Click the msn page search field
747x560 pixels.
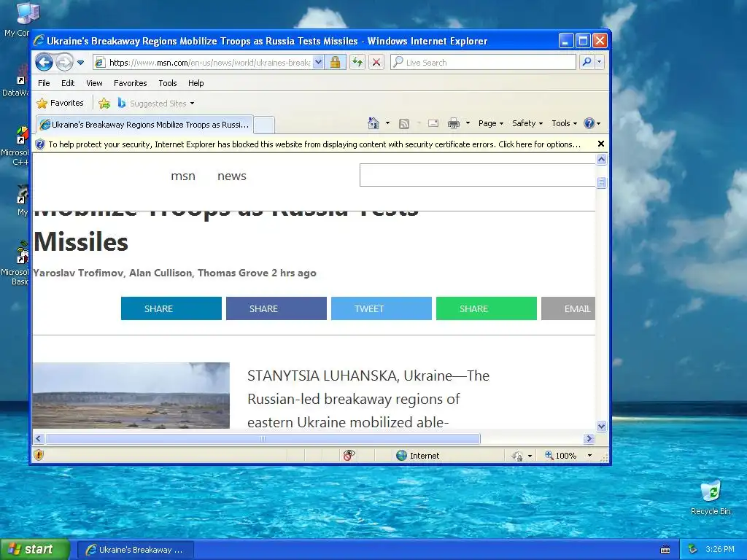coord(477,175)
